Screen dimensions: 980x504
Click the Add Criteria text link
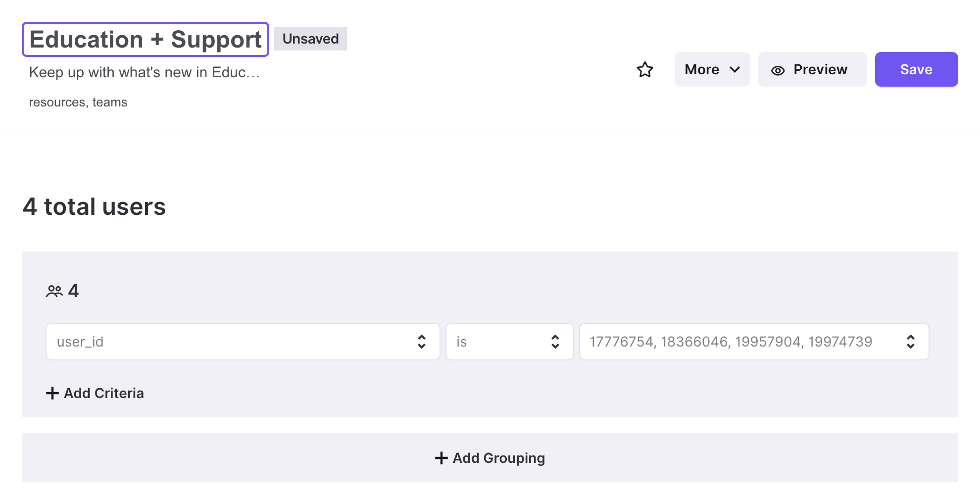104,393
